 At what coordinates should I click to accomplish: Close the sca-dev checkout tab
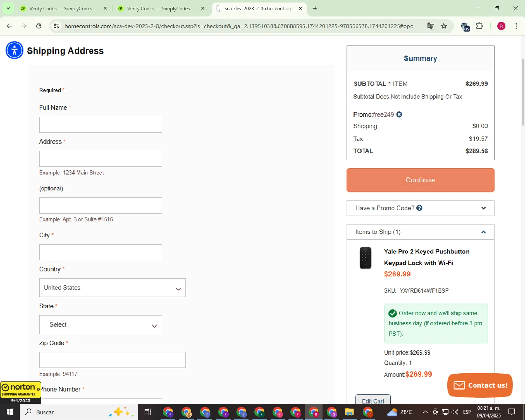(300, 8)
